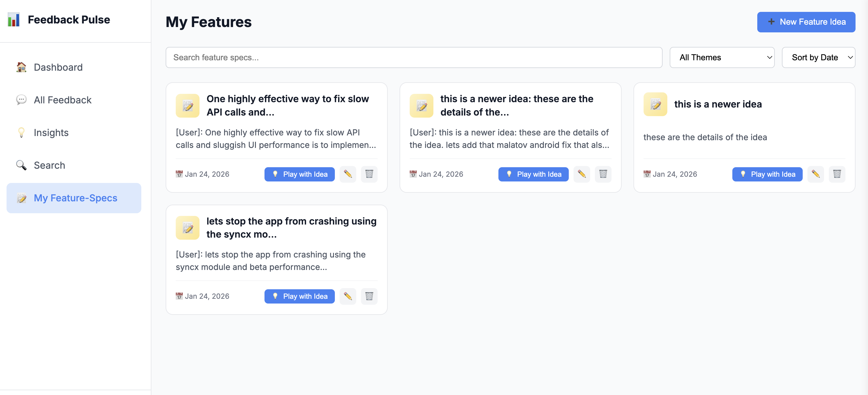Edit the slow API calls spec via pencil icon
The height and width of the screenshot is (395, 868).
pos(348,174)
